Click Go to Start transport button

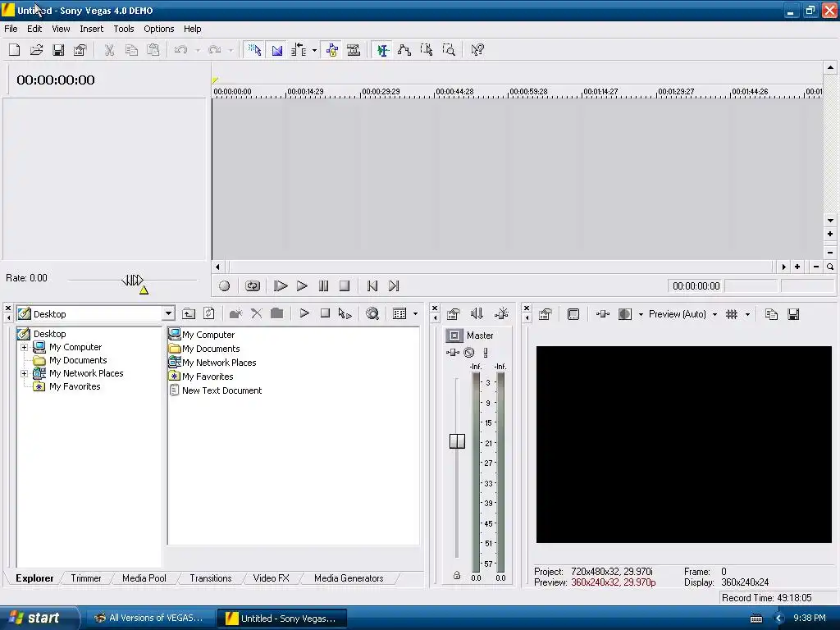click(x=372, y=286)
